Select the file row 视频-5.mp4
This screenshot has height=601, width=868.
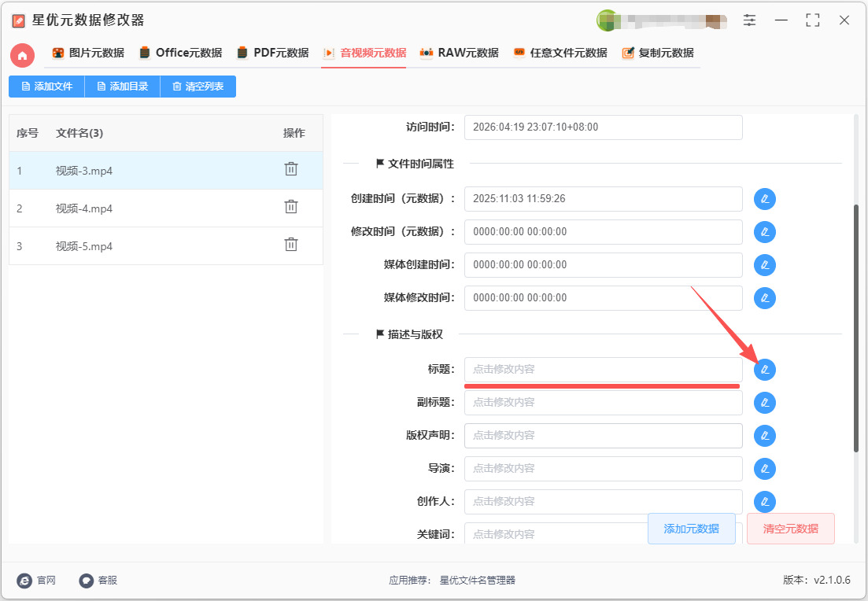(x=166, y=245)
